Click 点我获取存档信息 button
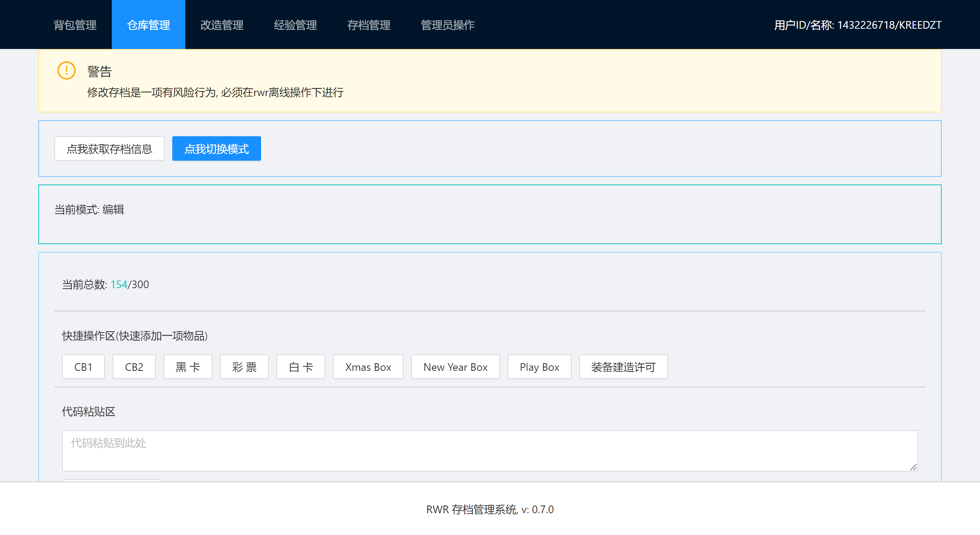Viewport: 980px width, 535px height. click(x=110, y=149)
